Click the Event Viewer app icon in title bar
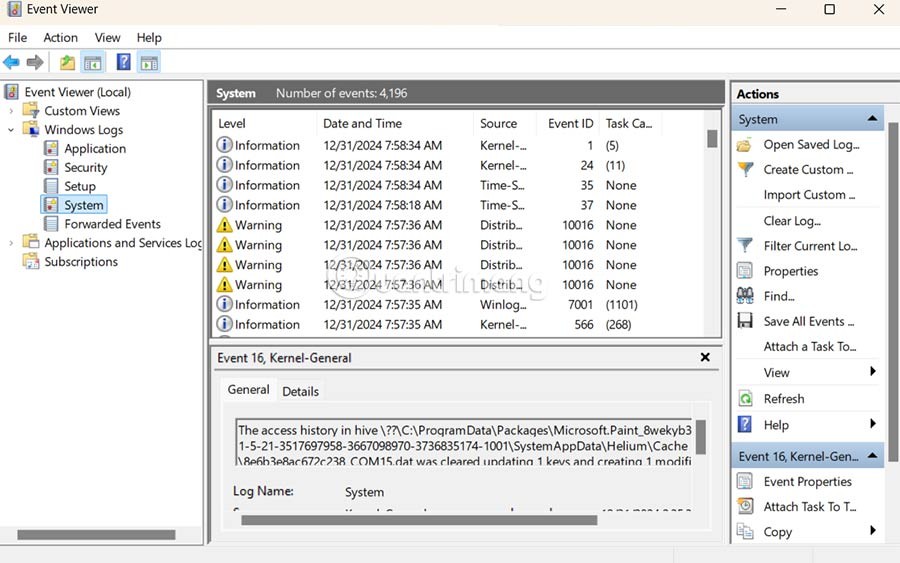 point(14,9)
